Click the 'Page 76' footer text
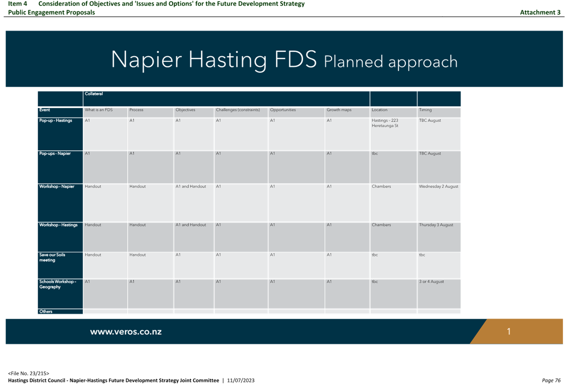568x392 pixels. coord(551,381)
